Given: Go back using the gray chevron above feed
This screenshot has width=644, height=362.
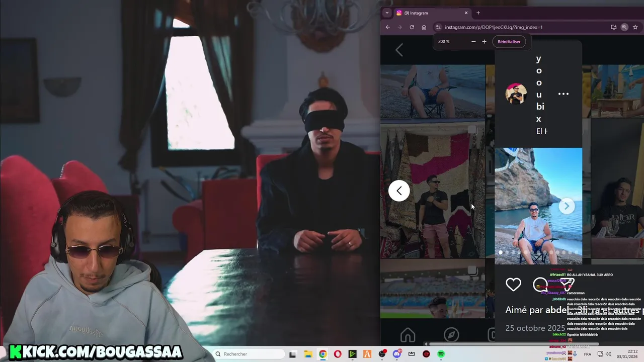Looking at the screenshot, I should 399,50.
